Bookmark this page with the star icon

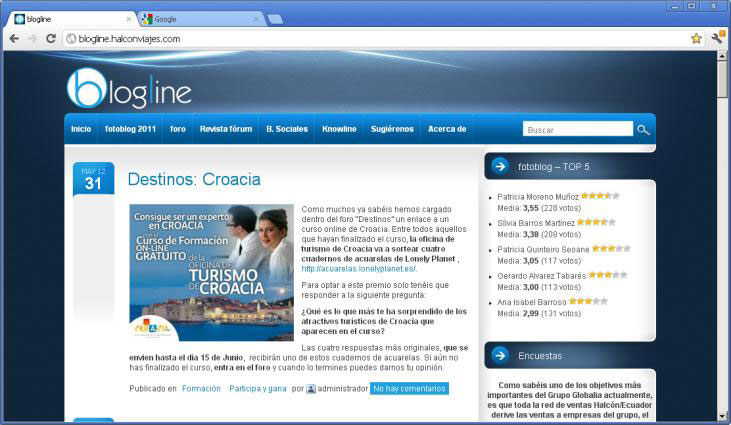696,39
